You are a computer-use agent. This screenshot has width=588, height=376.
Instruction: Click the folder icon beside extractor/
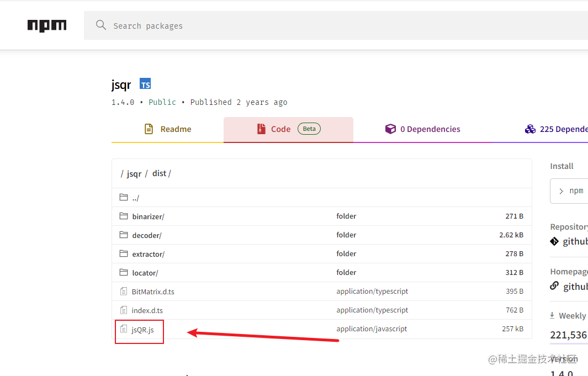[123, 253]
